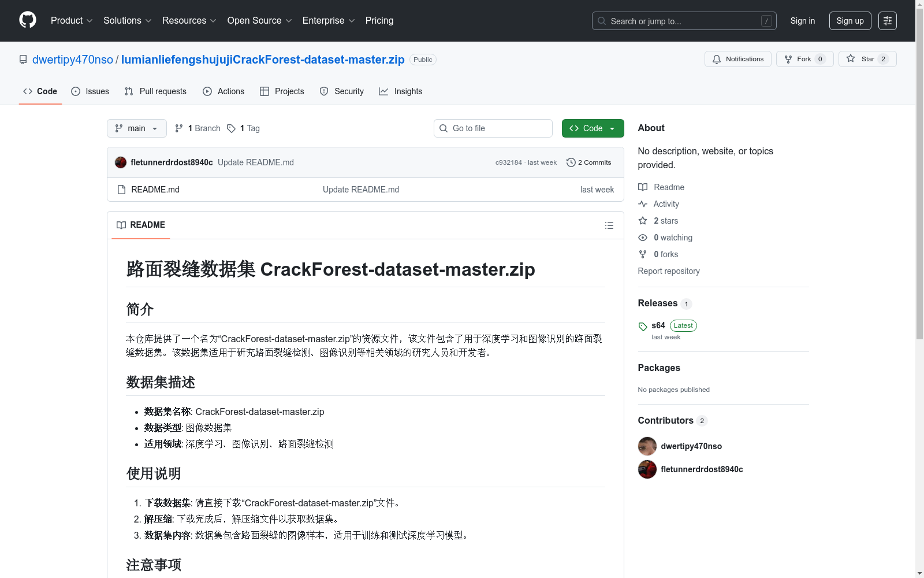
Task: Open Update README.md message in README.md file row
Action: pos(361,190)
